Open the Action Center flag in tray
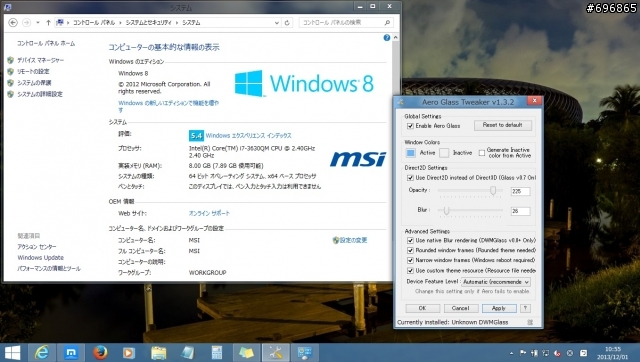 coord(523,353)
